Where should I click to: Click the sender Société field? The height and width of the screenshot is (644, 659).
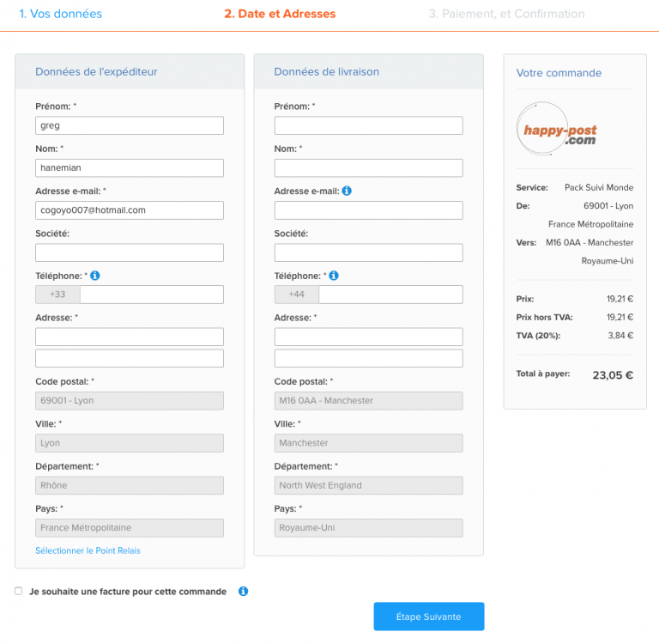pos(129,252)
